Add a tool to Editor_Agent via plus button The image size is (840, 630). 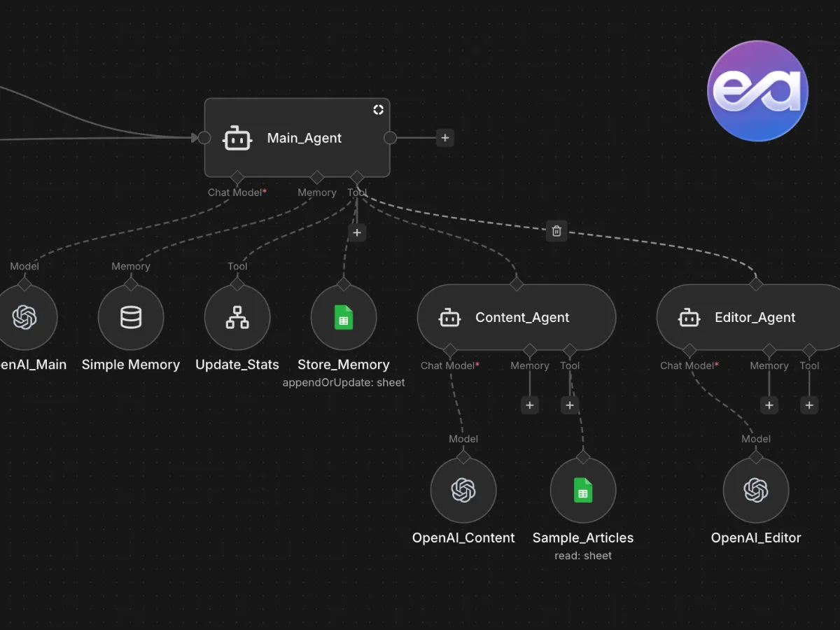808,405
